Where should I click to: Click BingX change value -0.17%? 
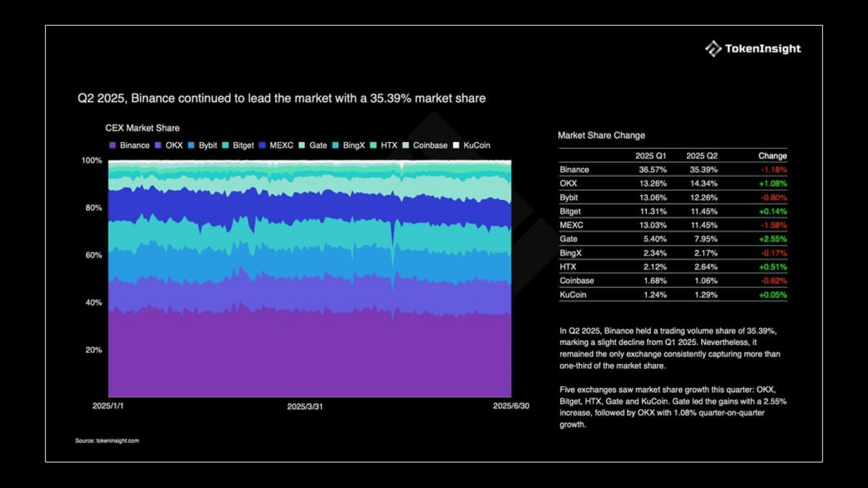pos(773,253)
